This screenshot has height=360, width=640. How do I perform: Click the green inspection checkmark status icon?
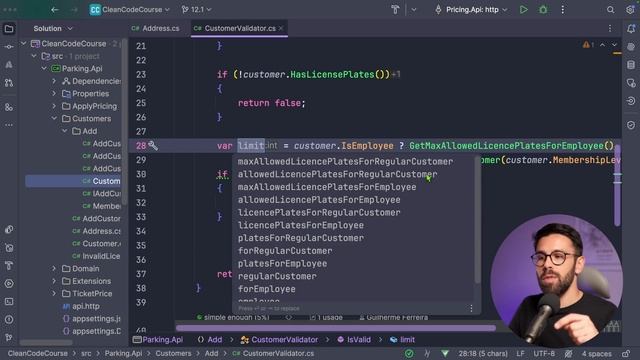409,353
